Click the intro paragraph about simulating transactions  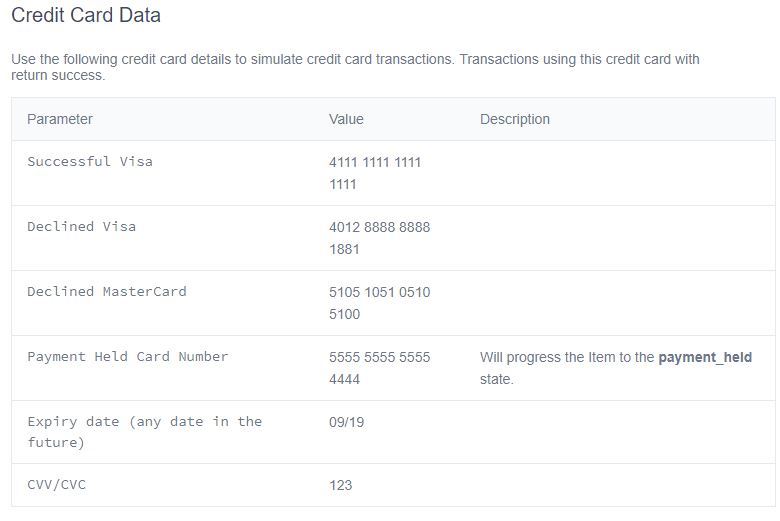(355, 67)
